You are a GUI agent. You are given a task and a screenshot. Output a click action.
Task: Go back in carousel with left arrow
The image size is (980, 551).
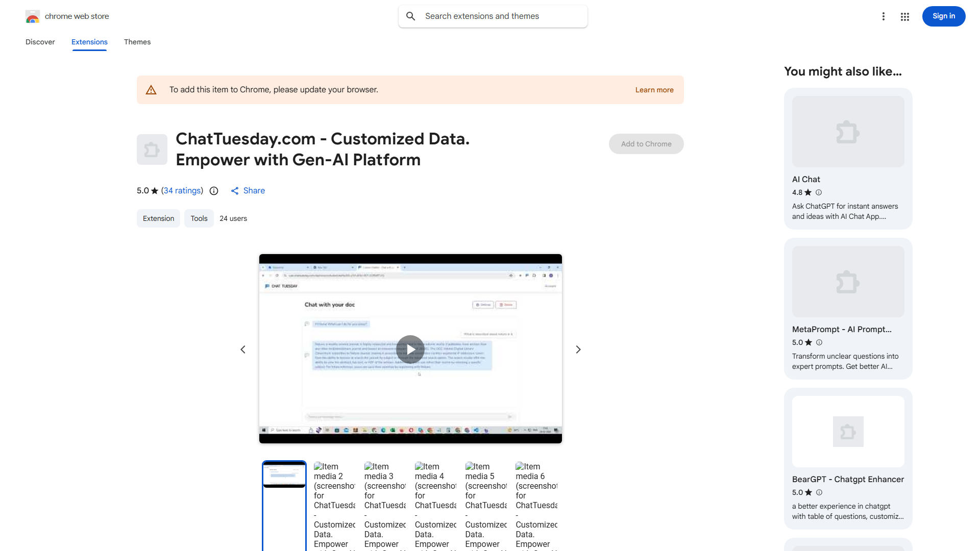(243, 349)
